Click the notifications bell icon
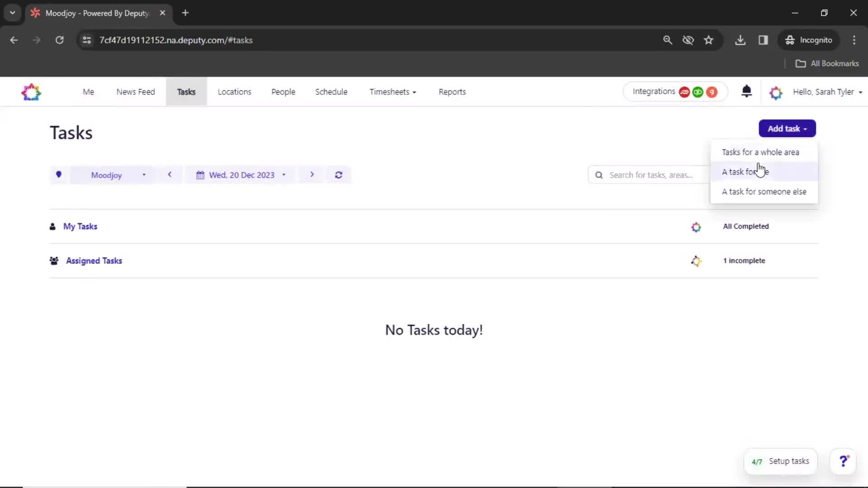868x488 pixels. tap(746, 92)
